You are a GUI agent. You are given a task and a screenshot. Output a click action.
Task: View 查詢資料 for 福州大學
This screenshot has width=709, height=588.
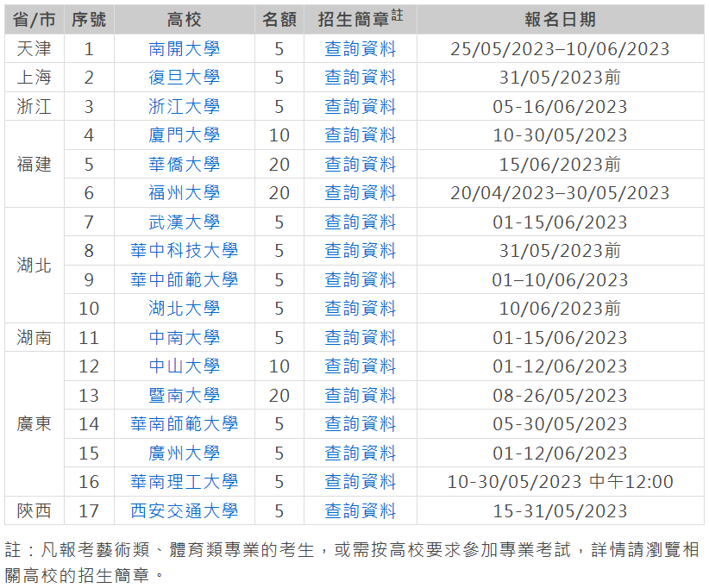361,193
